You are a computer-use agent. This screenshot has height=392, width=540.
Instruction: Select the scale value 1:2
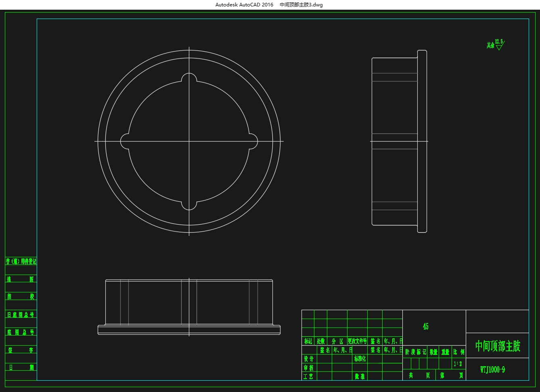[x=458, y=364]
